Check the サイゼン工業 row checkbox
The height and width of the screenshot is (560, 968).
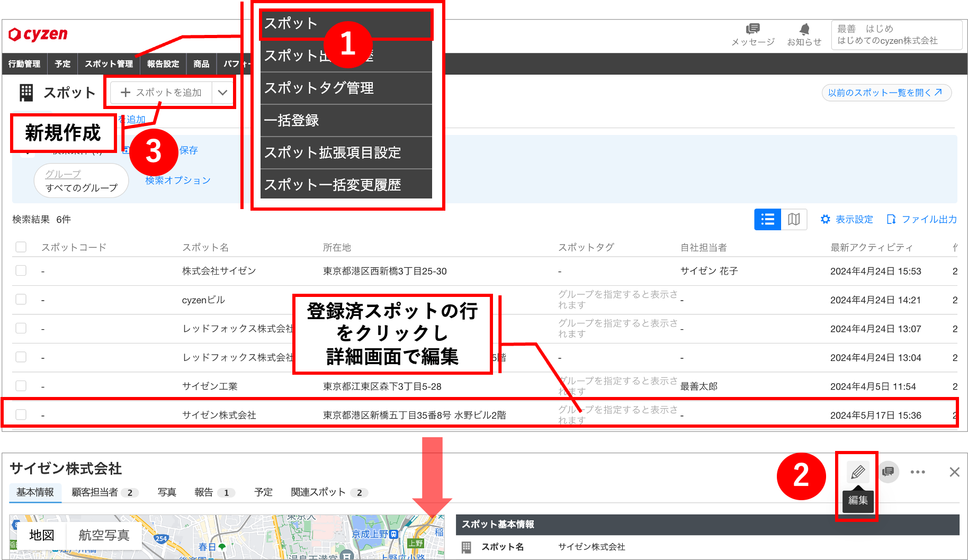tap(21, 386)
